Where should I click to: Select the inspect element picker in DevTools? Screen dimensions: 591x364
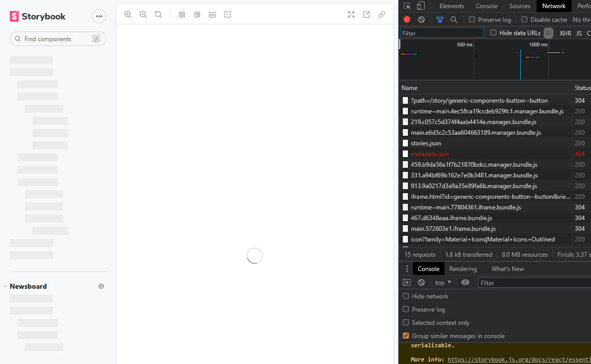click(x=406, y=6)
